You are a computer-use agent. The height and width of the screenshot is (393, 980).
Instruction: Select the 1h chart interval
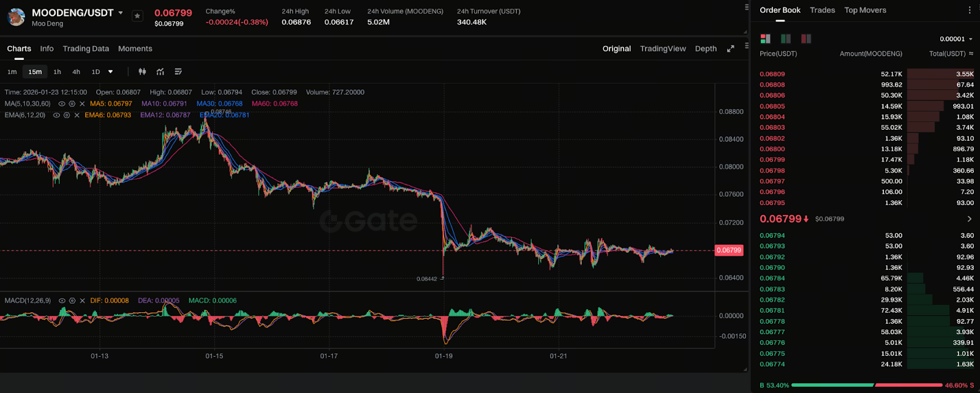coord(57,72)
